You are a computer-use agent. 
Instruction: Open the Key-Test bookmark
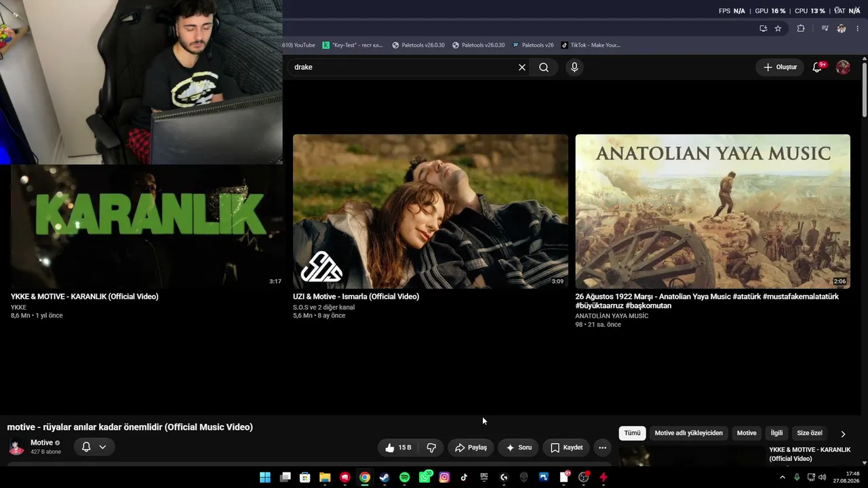click(353, 45)
